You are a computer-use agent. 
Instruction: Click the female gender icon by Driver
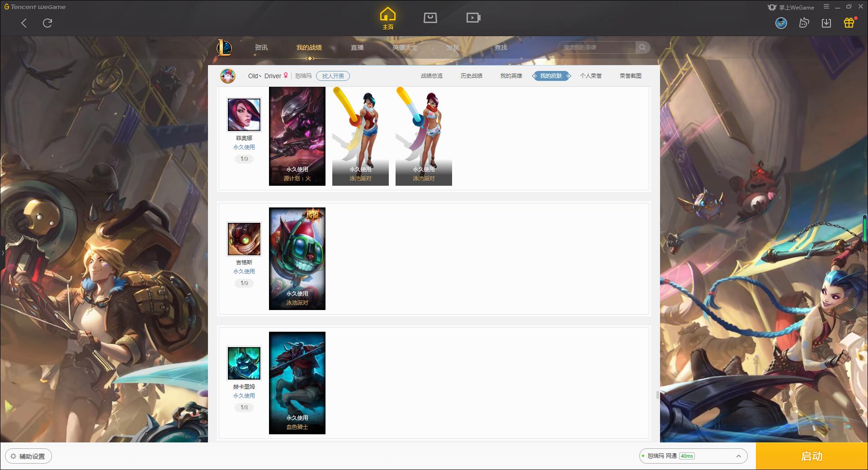[286, 75]
